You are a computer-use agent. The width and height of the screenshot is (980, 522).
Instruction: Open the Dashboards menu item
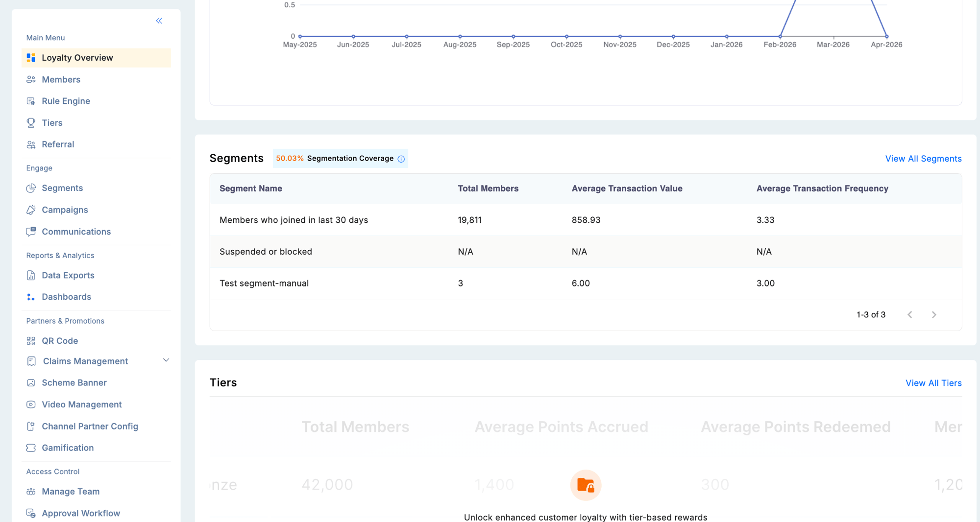[x=96, y=297]
